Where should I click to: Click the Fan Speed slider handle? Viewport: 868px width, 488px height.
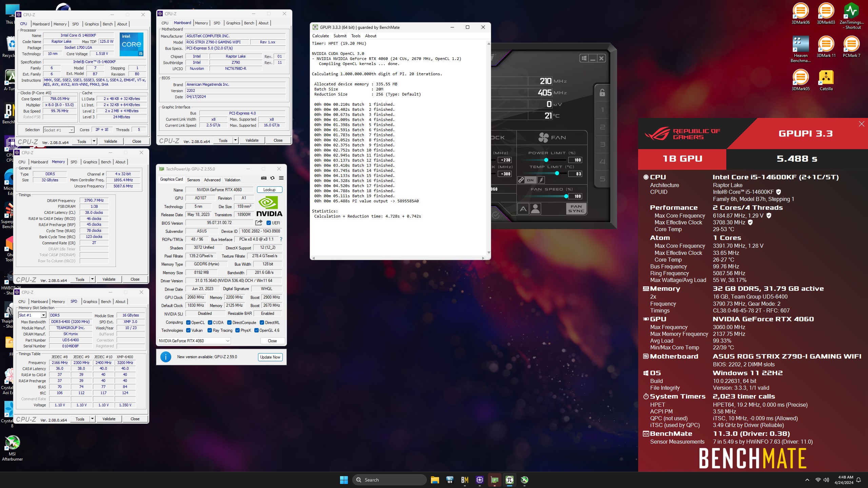566,196
